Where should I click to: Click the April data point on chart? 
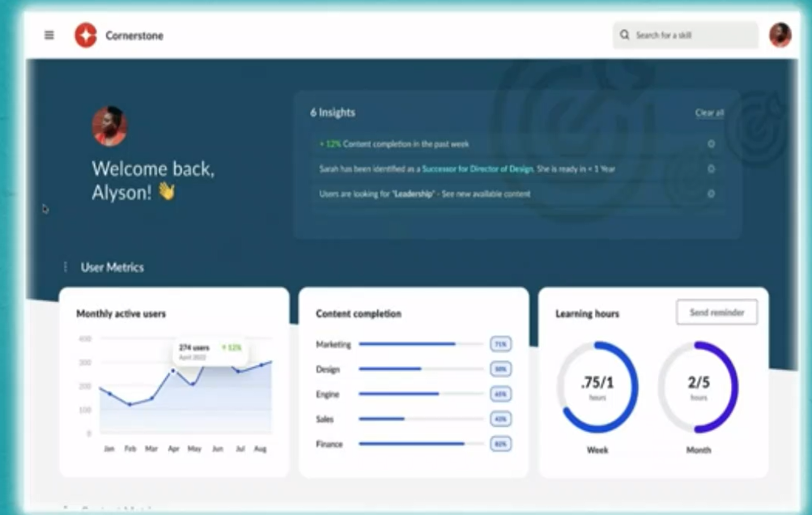click(172, 371)
